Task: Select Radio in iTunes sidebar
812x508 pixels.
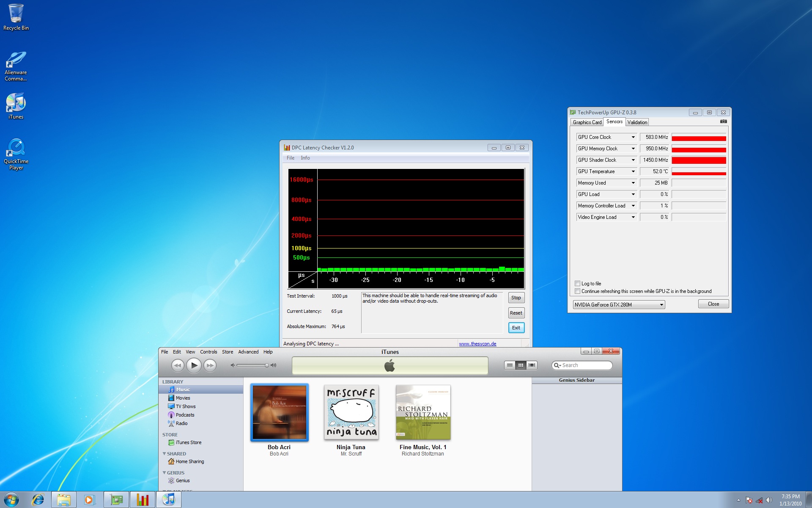Action: coord(201,423)
